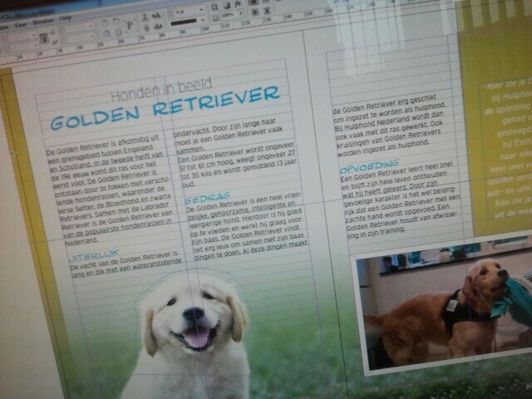Image resolution: width=532 pixels, height=399 pixels.
Task: Open the upper-left control panel dropdown arrow
Action: point(33,35)
